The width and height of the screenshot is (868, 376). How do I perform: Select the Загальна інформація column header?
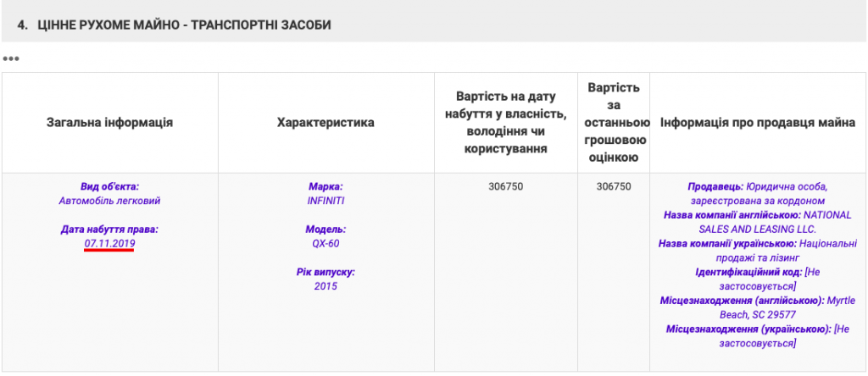pyautogui.click(x=109, y=123)
